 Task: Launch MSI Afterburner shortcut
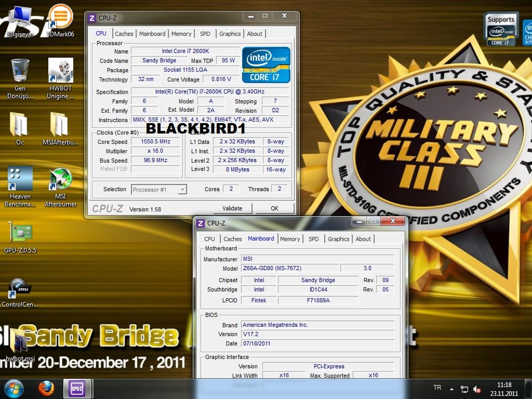60,187
